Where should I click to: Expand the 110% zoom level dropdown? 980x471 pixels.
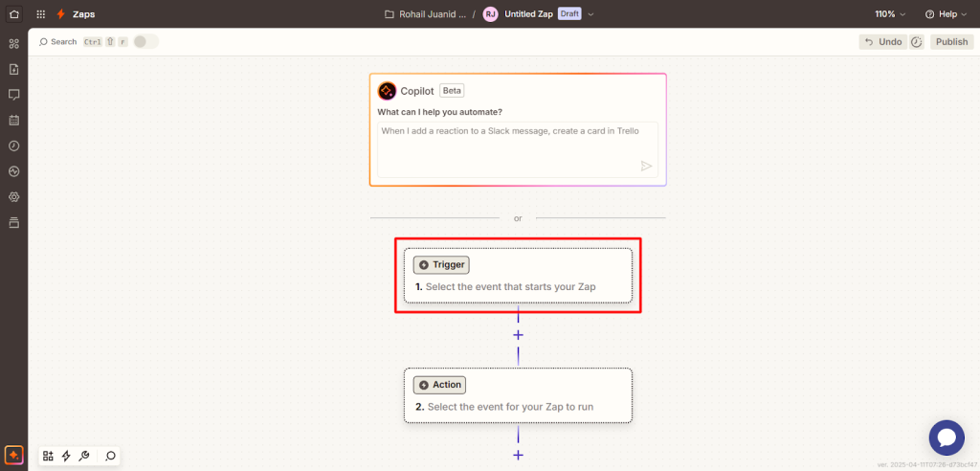click(888, 14)
